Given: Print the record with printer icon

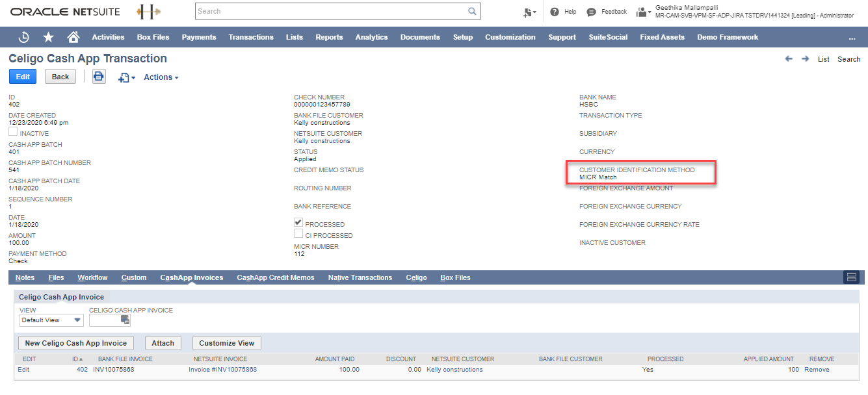Looking at the screenshot, I should click(x=99, y=77).
